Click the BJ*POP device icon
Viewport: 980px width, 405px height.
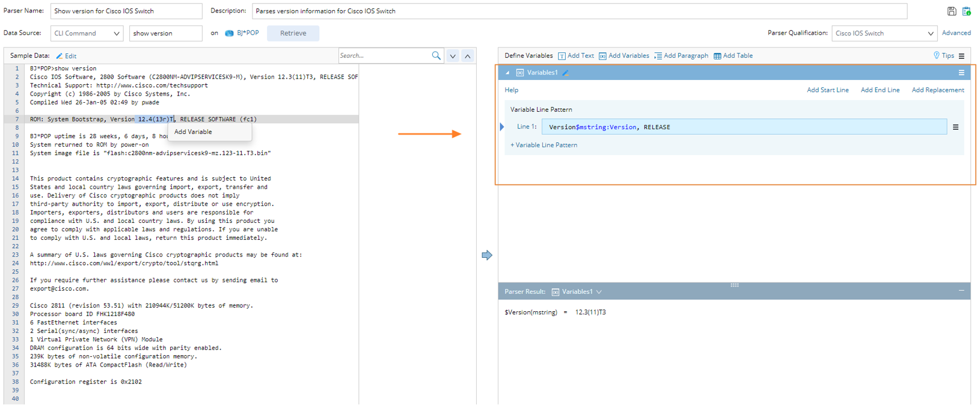pyautogui.click(x=229, y=33)
